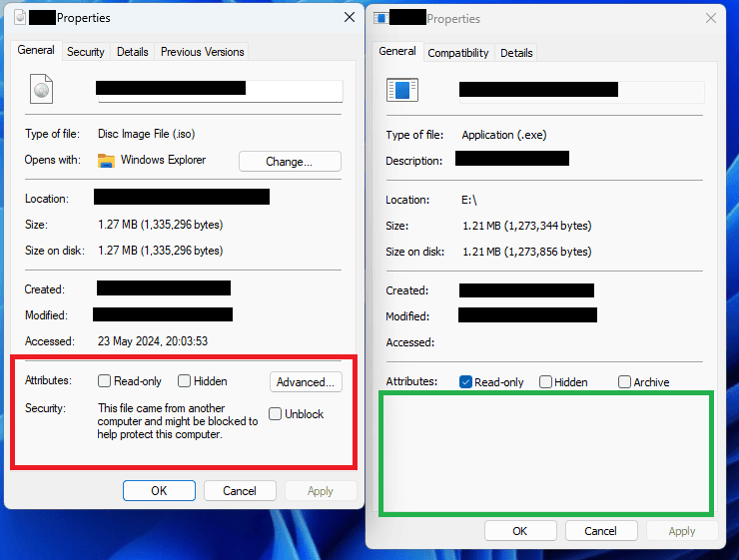Click accessed date '23 May 2024, 20:03:53'
Screen dimensions: 739x560
[x=153, y=341]
